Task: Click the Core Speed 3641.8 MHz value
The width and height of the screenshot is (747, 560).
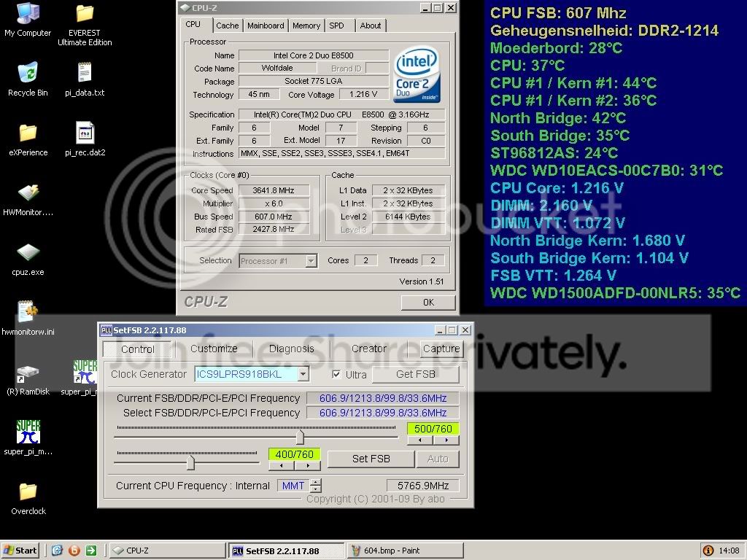Action: point(274,190)
